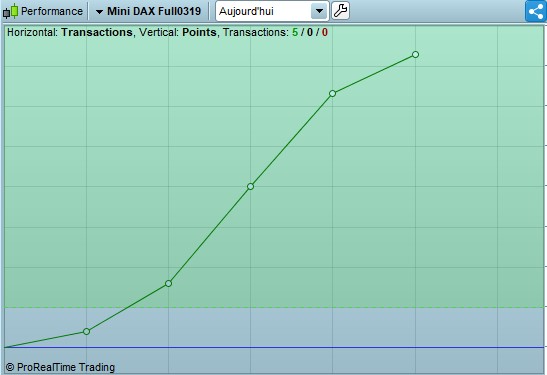
Task: Click the blue share icon
Action: (x=536, y=11)
